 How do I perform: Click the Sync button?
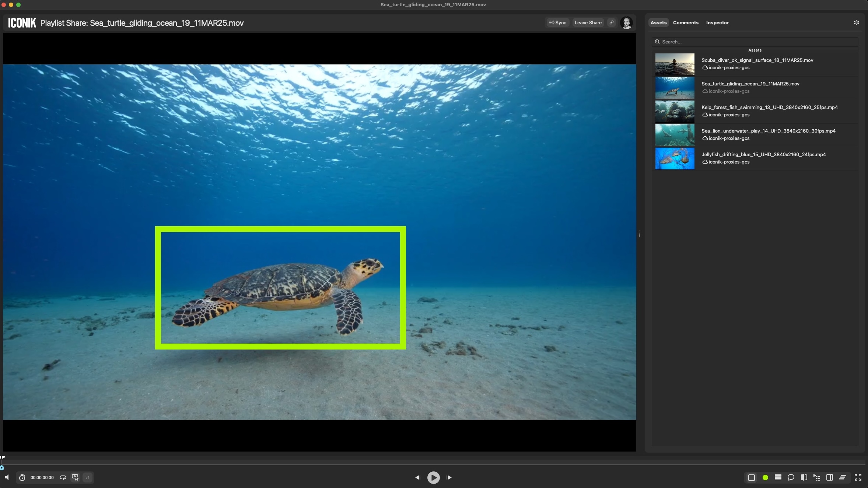pos(558,22)
